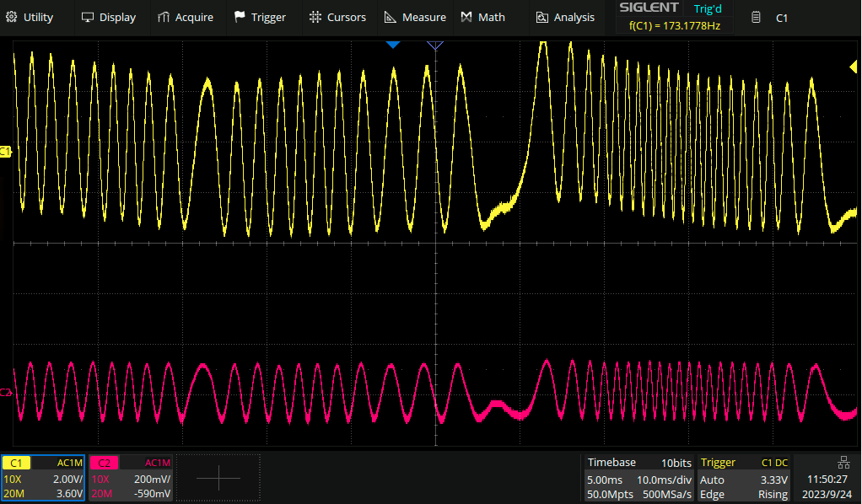Click the Acquire waveform icon
The height and width of the screenshot is (504, 862).
(164, 17)
